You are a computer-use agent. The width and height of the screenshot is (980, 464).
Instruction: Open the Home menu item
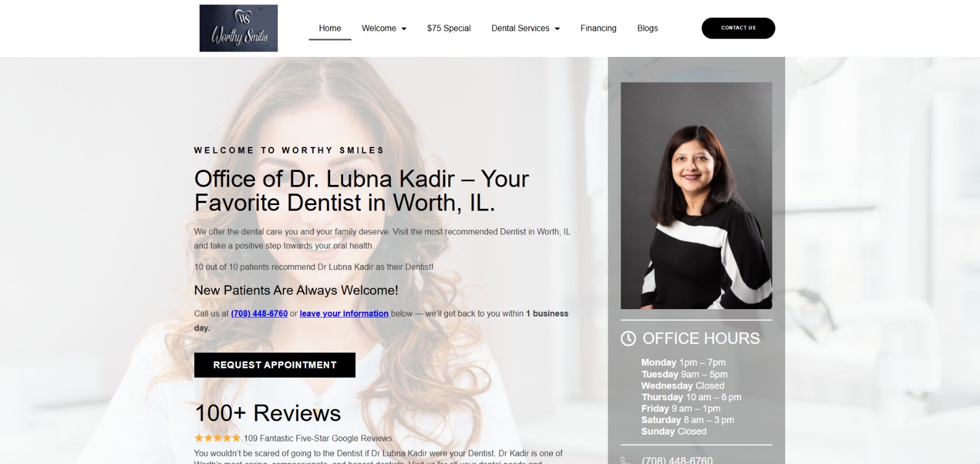330,28
